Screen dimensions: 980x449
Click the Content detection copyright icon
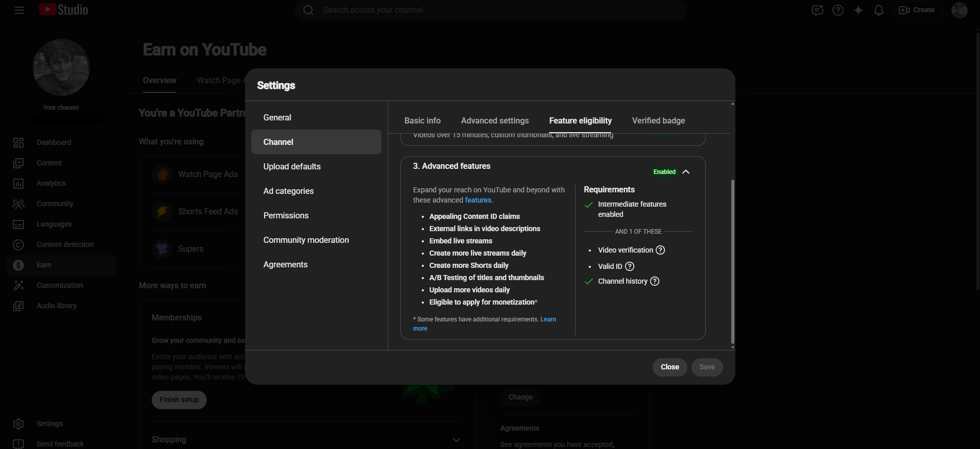18,245
